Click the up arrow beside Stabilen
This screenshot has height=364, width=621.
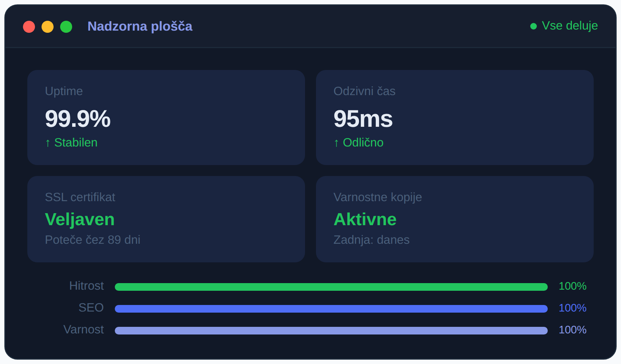tap(48, 143)
